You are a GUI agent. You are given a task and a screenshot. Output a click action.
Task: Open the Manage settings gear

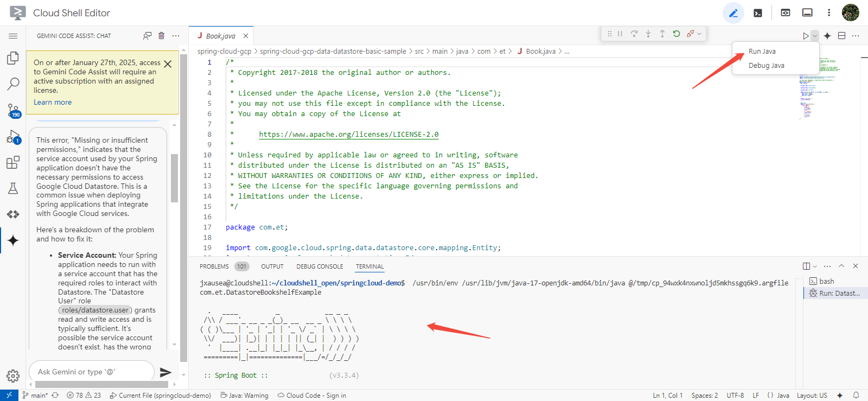13,375
